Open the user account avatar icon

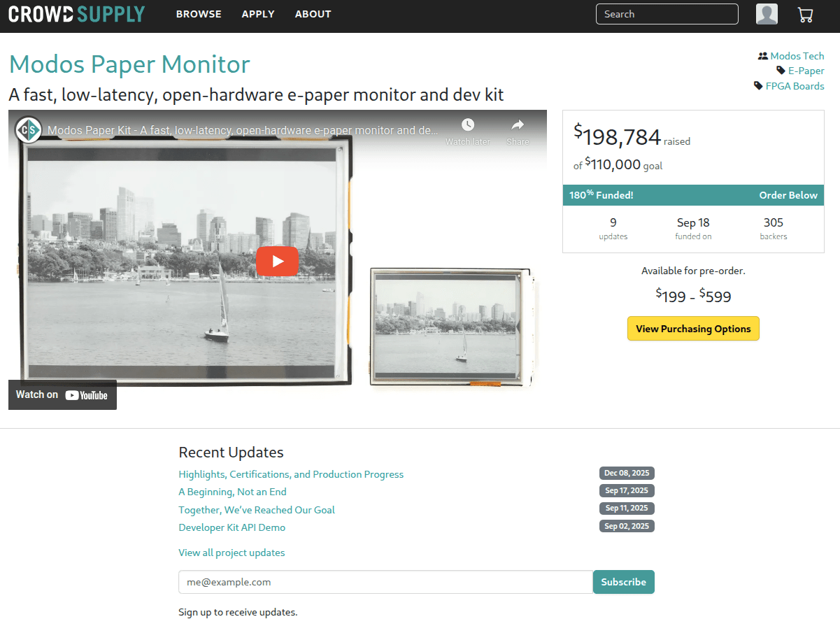(x=767, y=14)
